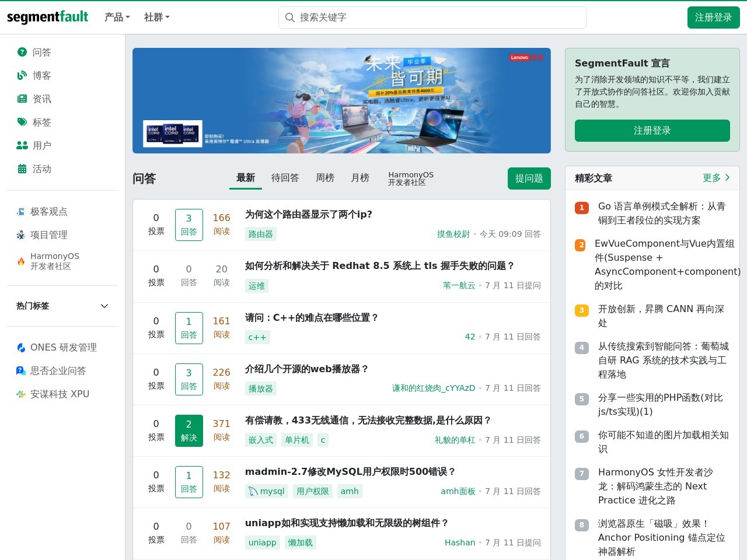
Task: Click the 博客 blog icon in sidebar
Action: click(22, 75)
